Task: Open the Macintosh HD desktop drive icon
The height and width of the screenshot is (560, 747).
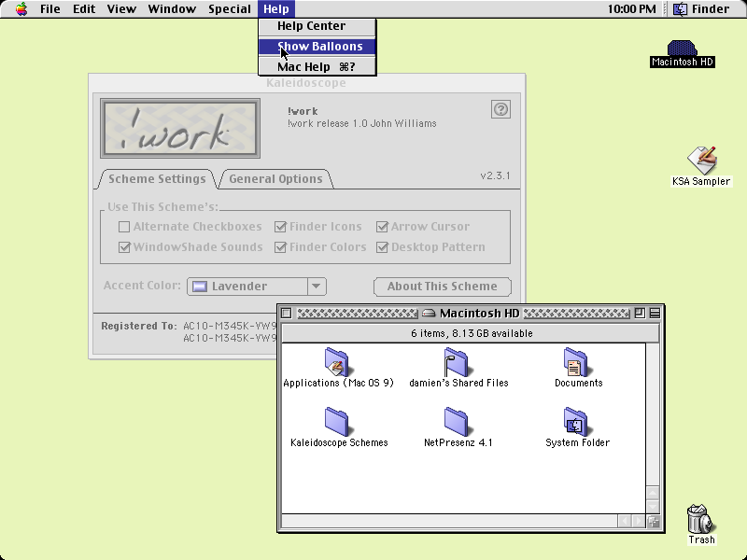Action: point(683,49)
